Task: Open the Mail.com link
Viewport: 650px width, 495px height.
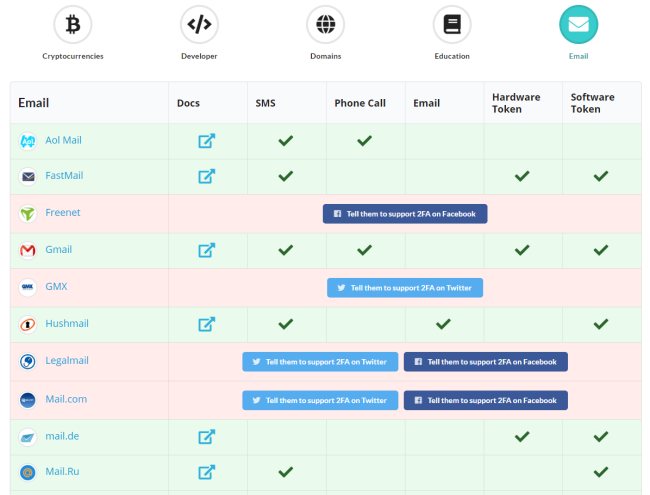Action: [x=66, y=399]
